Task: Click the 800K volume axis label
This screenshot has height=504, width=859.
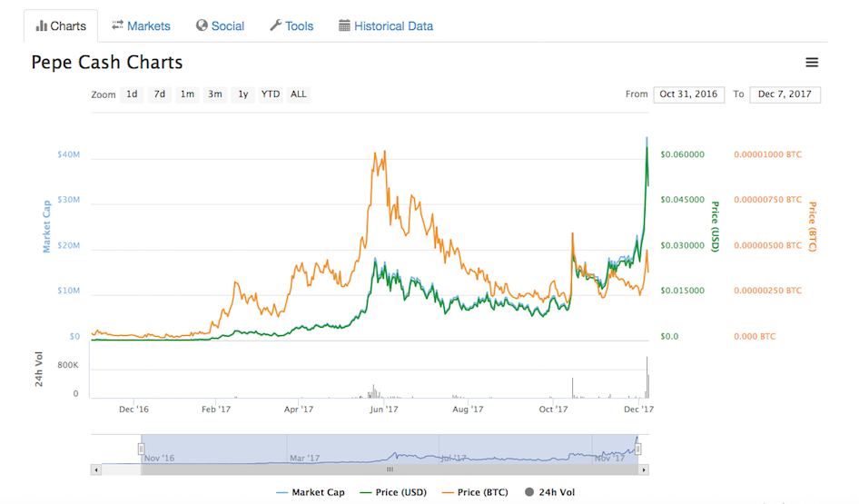Action: pyautogui.click(x=68, y=365)
